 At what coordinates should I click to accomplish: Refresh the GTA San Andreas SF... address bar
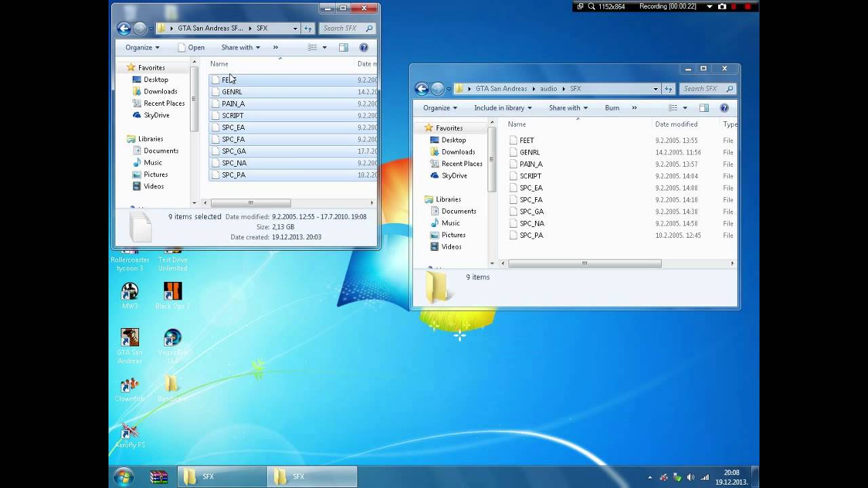click(x=308, y=28)
